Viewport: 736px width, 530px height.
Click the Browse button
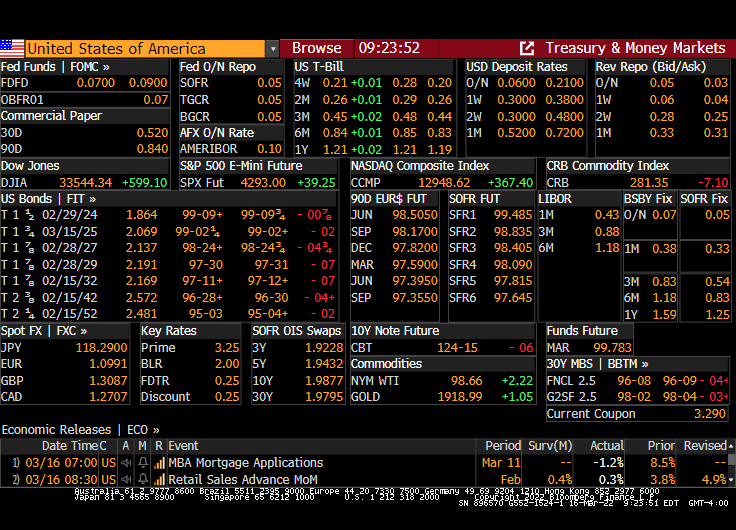pos(316,48)
